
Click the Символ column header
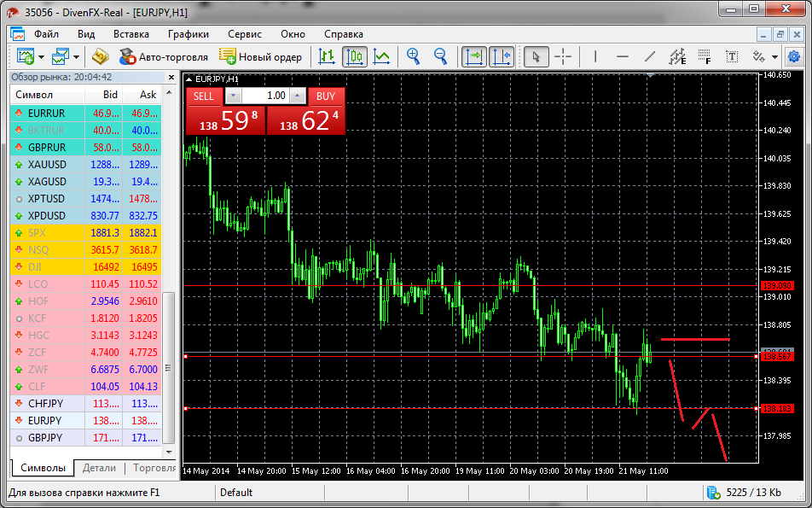[48, 95]
